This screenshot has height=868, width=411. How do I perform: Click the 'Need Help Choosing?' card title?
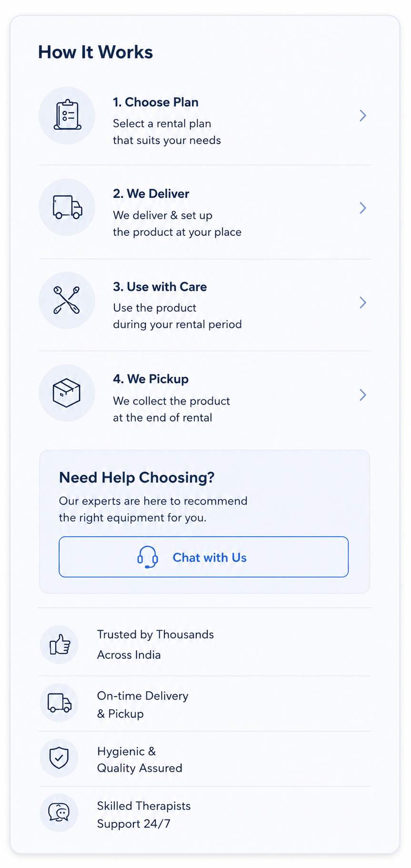coord(137,477)
